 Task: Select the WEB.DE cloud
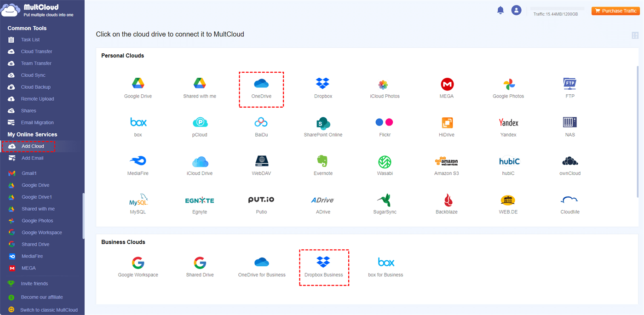pyautogui.click(x=508, y=204)
